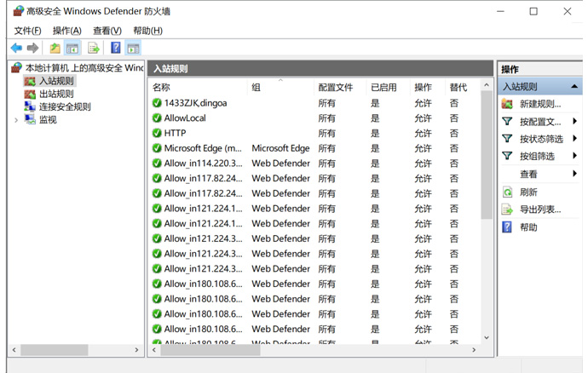Image resolution: width=588 pixels, height=373 pixels.
Task: Click the back arrow toolbar icon
Action: tap(16, 49)
